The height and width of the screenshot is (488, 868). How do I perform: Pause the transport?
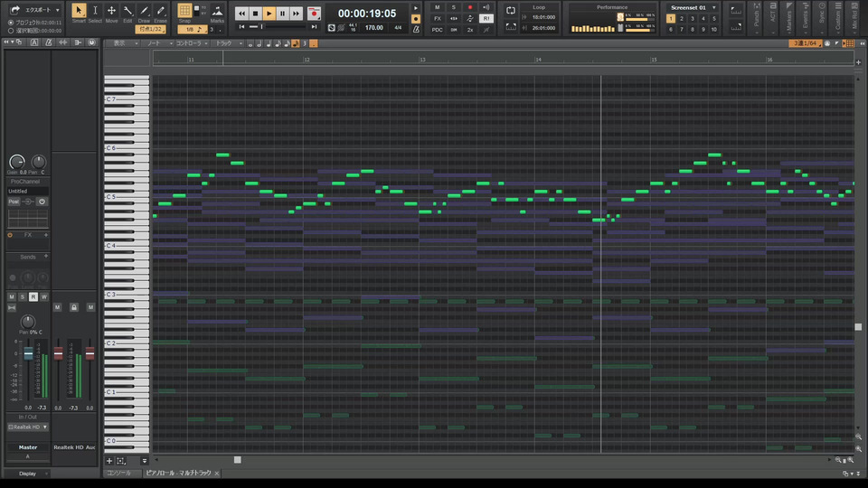pyautogui.click(x=282, y=14)
